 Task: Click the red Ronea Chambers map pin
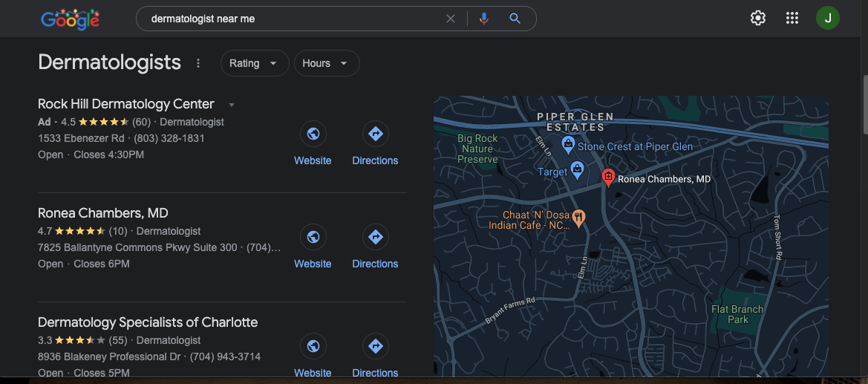pos(608,178)
